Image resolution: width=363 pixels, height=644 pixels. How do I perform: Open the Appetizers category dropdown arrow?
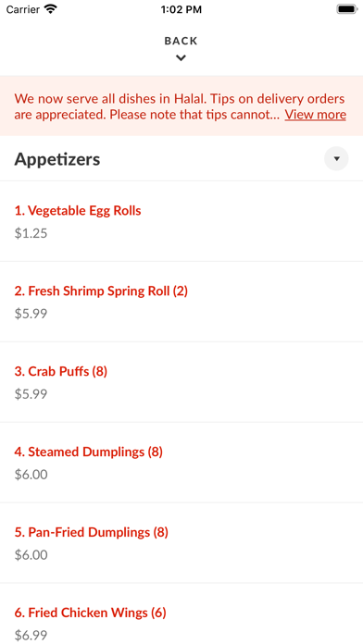click(336, 158)
